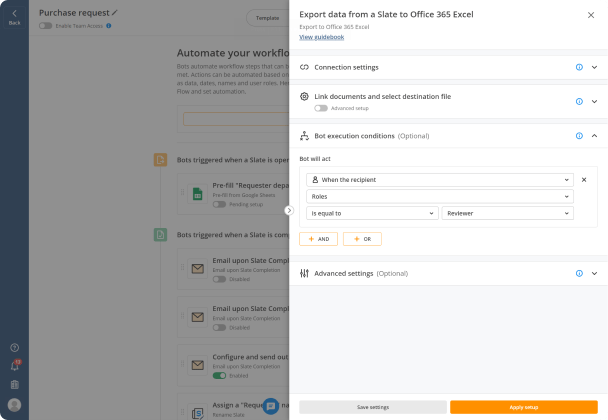The image size is (608, 420).
Task: Click Enable Team Access info icon
Action: click(x=109, y=26)
